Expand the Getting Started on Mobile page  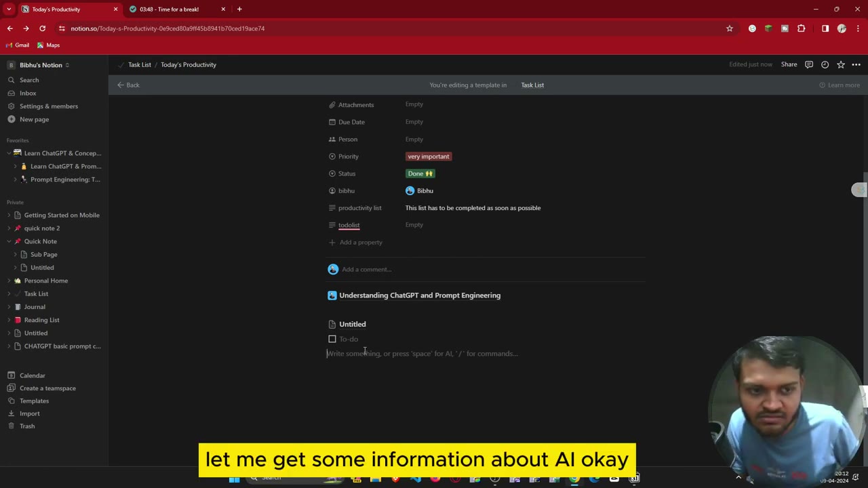tap(9, 215)
